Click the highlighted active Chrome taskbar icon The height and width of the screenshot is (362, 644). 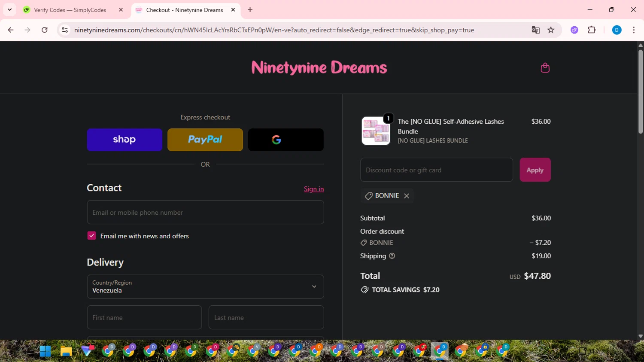click(440, 351)
